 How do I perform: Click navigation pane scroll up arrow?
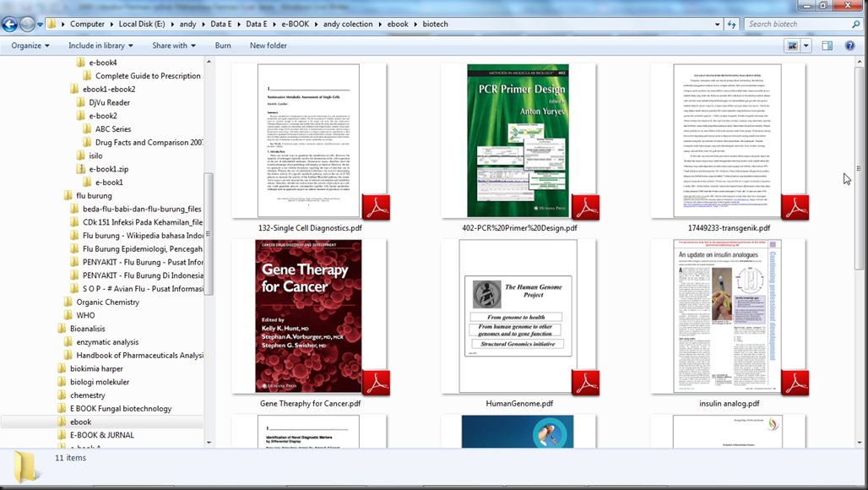[209, 62]
